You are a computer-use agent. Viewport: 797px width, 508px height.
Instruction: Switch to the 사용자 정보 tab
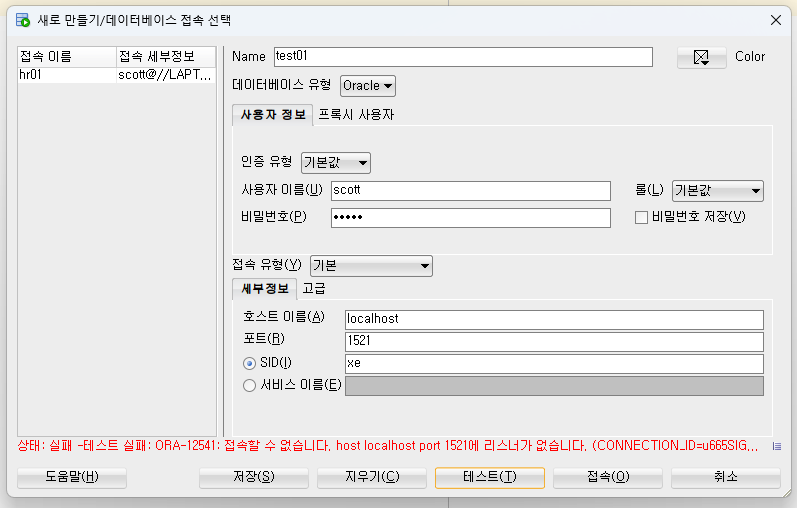(x=273, y=115)
